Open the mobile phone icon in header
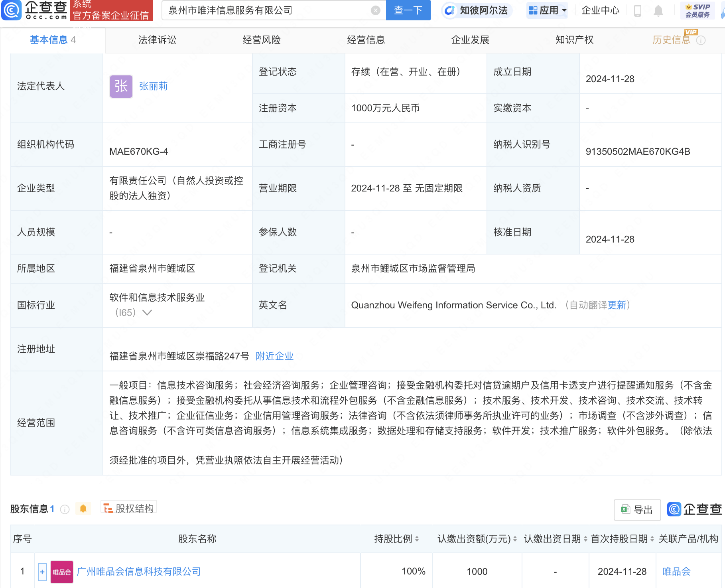This screenshot has height=588, width=725. (637, 11)
